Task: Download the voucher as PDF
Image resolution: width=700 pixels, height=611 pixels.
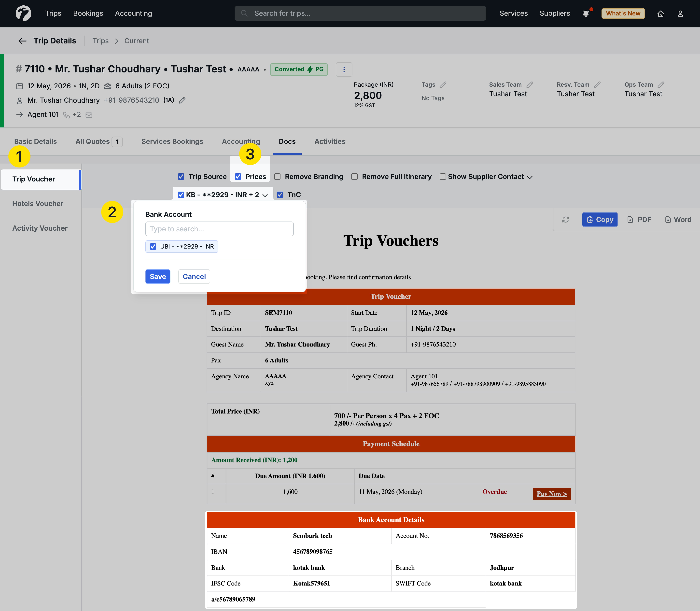Action: (639, 220)
